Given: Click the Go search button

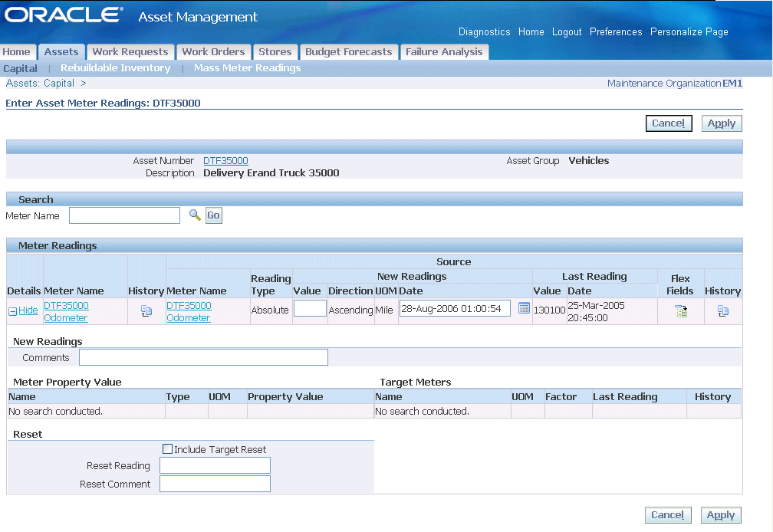Looking at the screenshot, I should [x=213, y=215].
